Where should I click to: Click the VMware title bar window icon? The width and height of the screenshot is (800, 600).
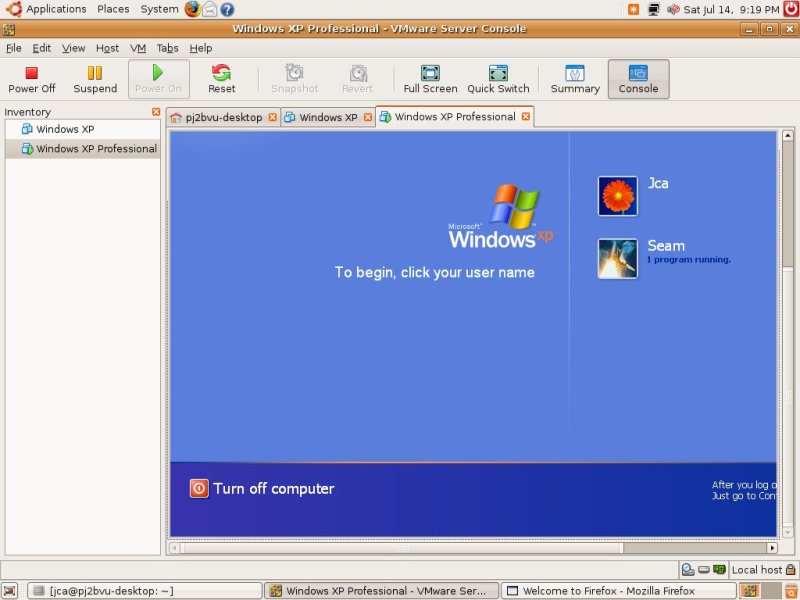click(x=9, y=29)
